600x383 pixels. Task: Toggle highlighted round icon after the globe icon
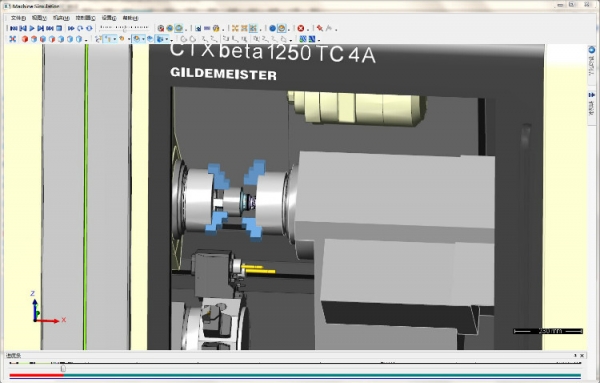tap(178, 28)
